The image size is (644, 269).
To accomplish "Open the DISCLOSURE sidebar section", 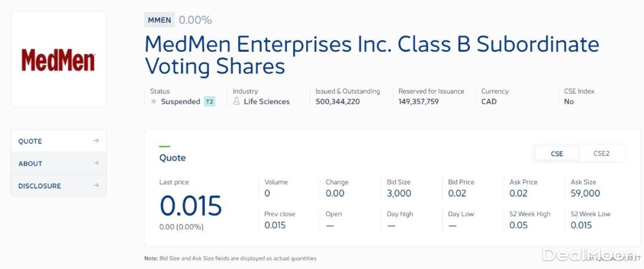I will coord(39,186).
